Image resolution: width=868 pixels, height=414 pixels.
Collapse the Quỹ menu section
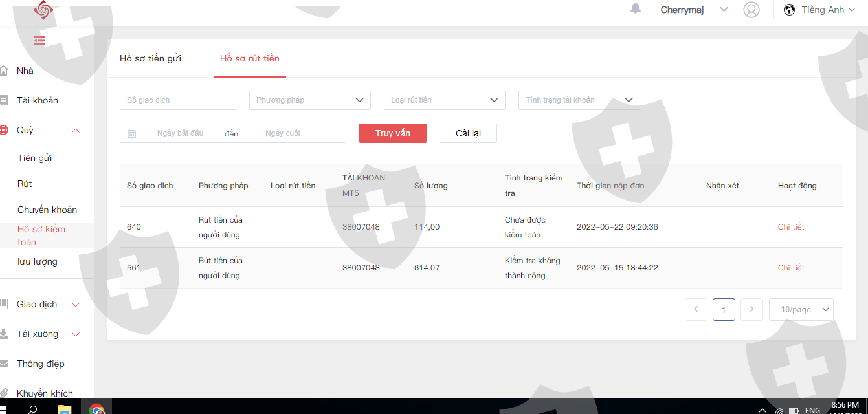point(76,131)
